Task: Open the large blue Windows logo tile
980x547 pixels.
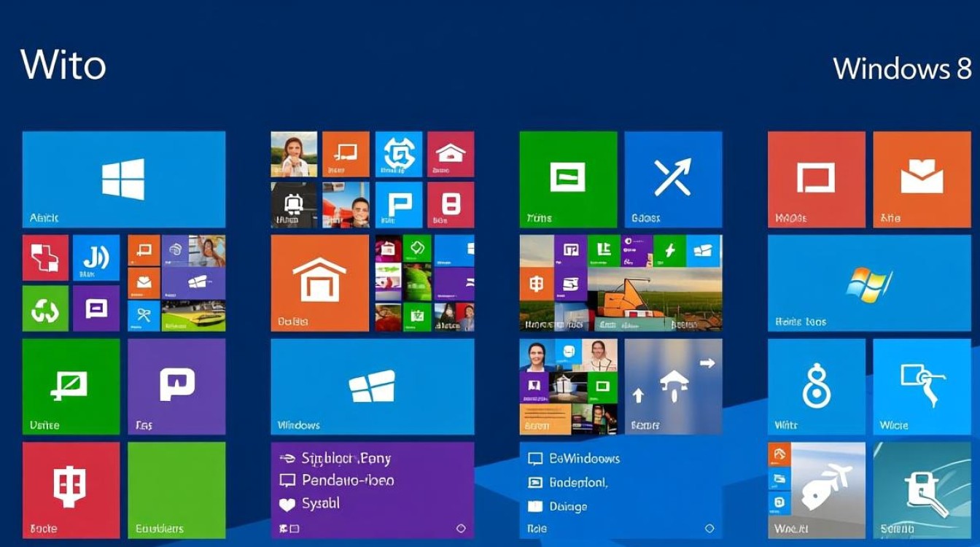Action: tap(122, 177)
